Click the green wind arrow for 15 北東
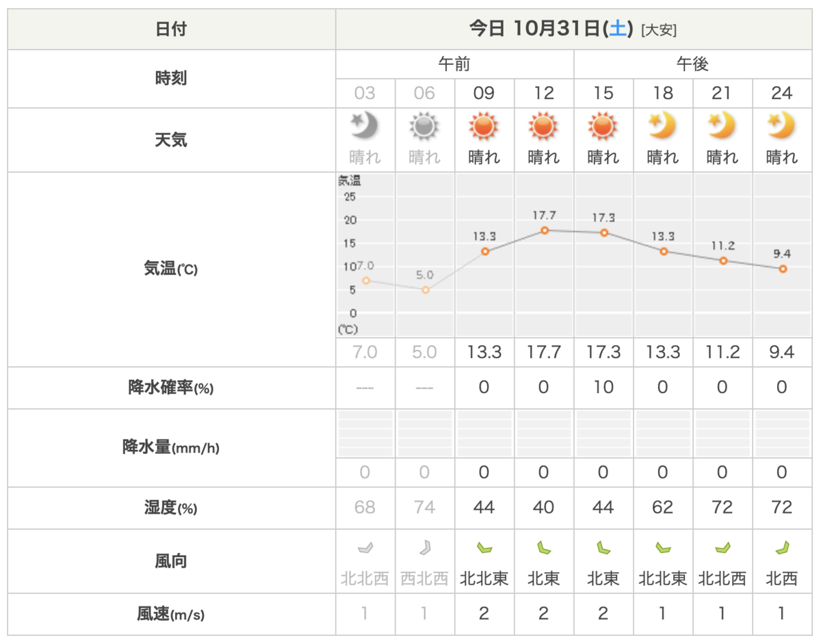Image resolution: width=821 pixels, height=644 pixels. [x=603, y=547]
